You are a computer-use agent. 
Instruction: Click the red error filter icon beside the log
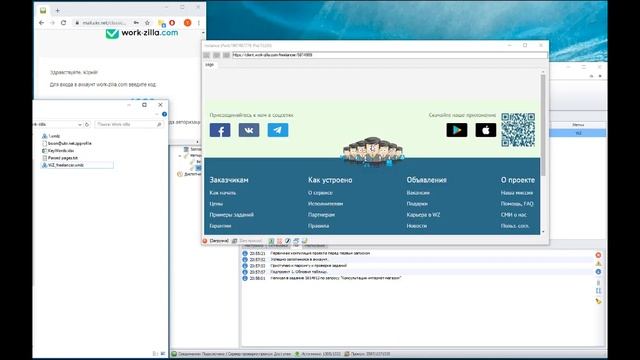[598, 255]
